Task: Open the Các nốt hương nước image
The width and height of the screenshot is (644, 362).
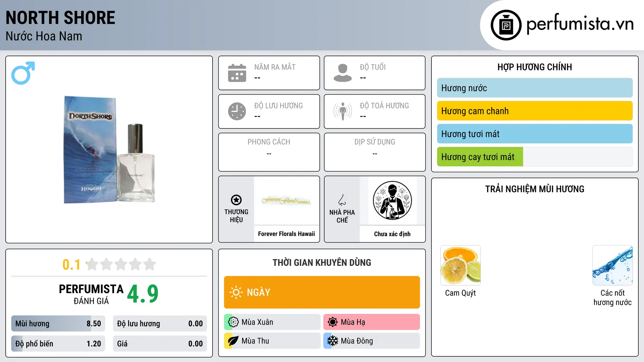Action: click(613, 265)
